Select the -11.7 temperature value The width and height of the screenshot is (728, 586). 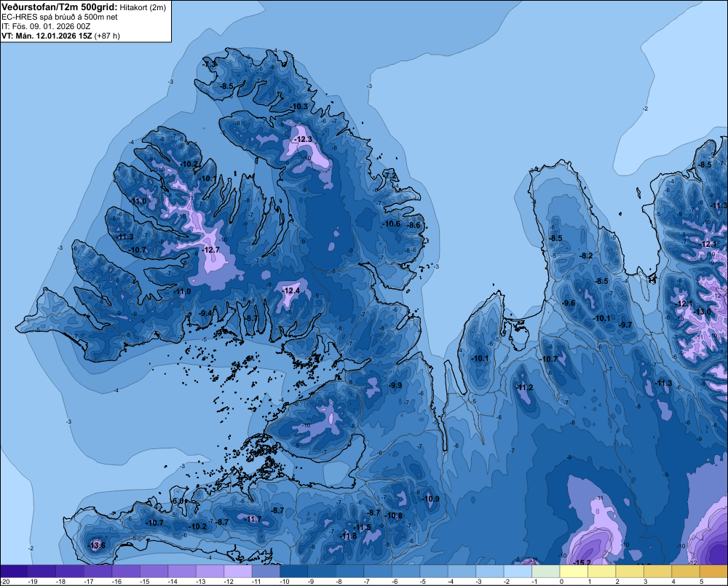pyautogui.click(x=253, y=519)
